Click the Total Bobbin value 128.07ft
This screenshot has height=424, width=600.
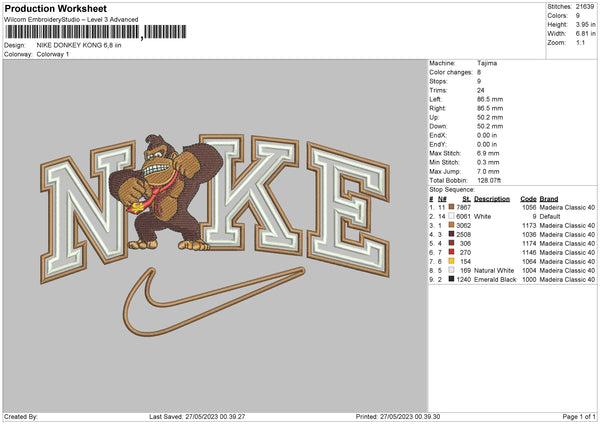click(x=489, y=180)
